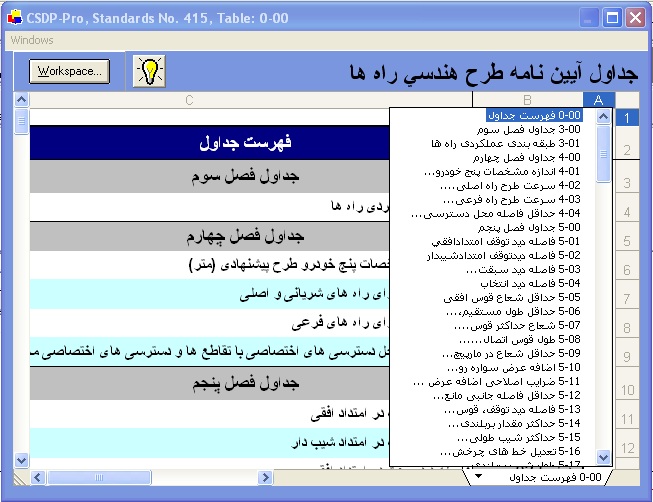Click the cell ending with در امتداد شیب دار

209,443
